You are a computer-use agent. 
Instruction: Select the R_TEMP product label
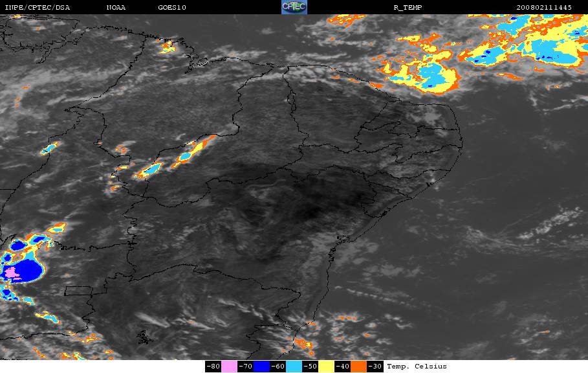408,8
